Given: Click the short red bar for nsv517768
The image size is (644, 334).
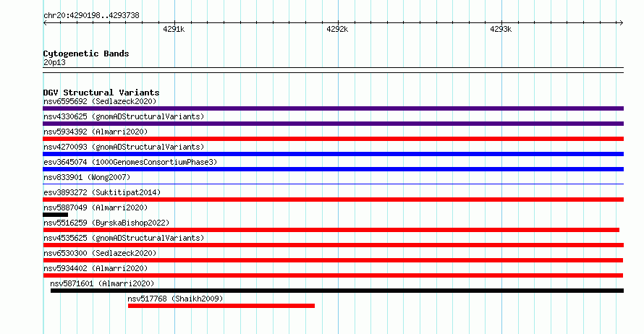Looking at the screenshot, I should pyautogui.click(x=221, y=306).
